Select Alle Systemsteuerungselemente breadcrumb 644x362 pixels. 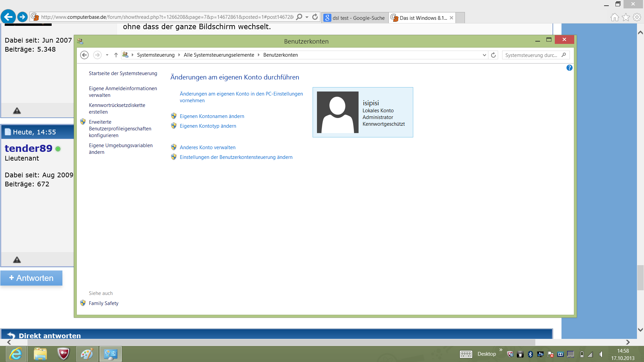[x=219, y=55]
